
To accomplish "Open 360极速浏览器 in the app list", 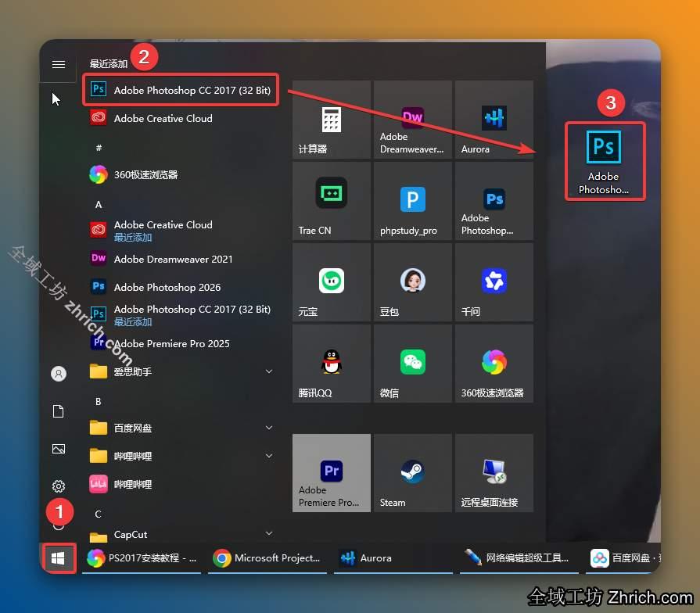I will click(181, 174).
